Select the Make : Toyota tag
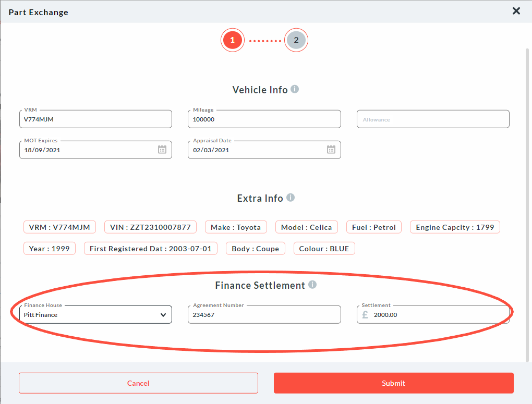Viewport: 532px width, 404px height. coord(236,227)
